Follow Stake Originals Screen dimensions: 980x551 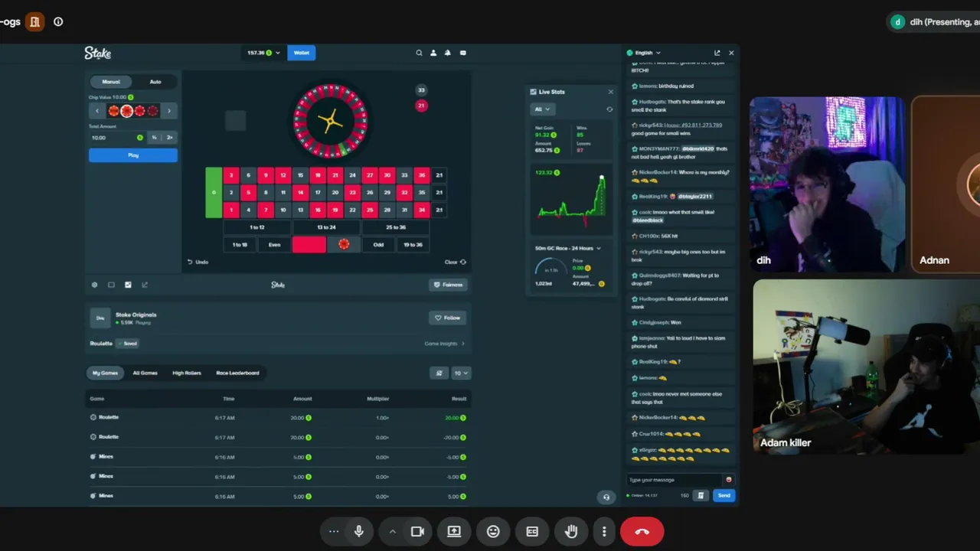(448, 318)
